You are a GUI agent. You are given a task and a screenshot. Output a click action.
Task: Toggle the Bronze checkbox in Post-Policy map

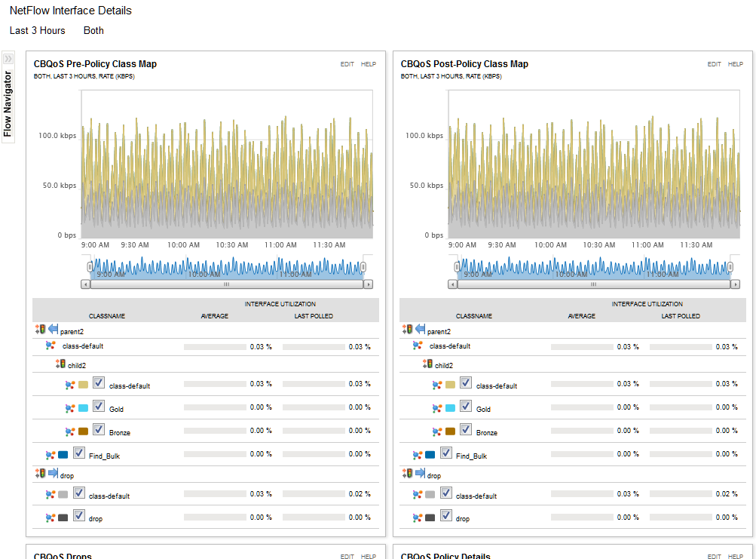(465, 429)
